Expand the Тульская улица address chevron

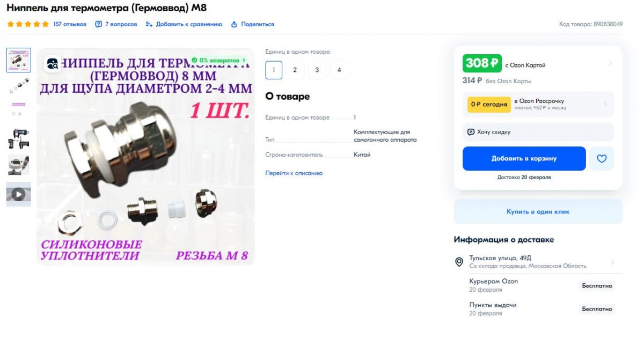tap(612, 262)
